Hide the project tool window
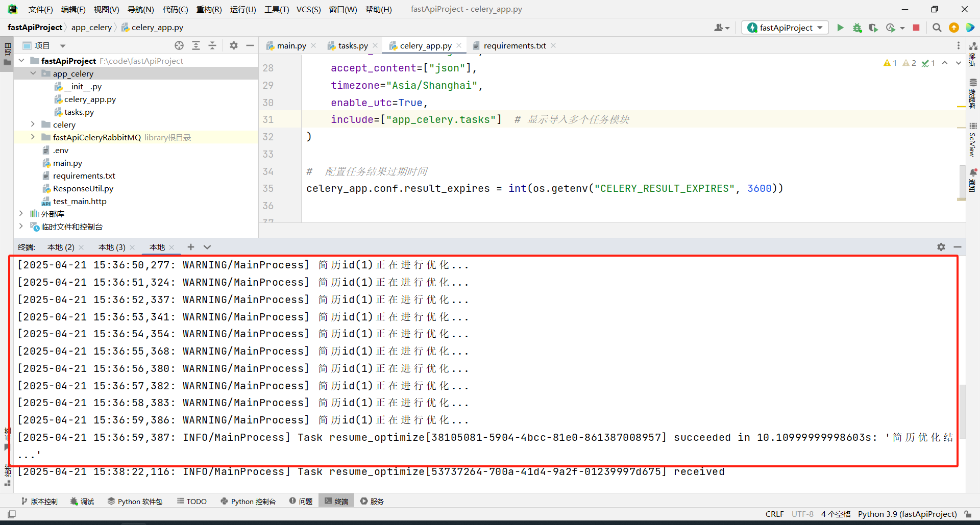Viewport: 980px width, 525px height. [x=250, y=45]
